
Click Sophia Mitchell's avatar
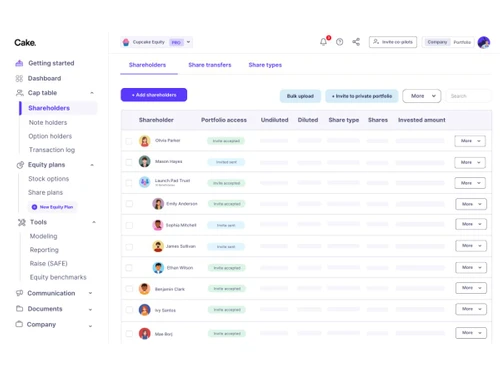(x=158, y=225)
